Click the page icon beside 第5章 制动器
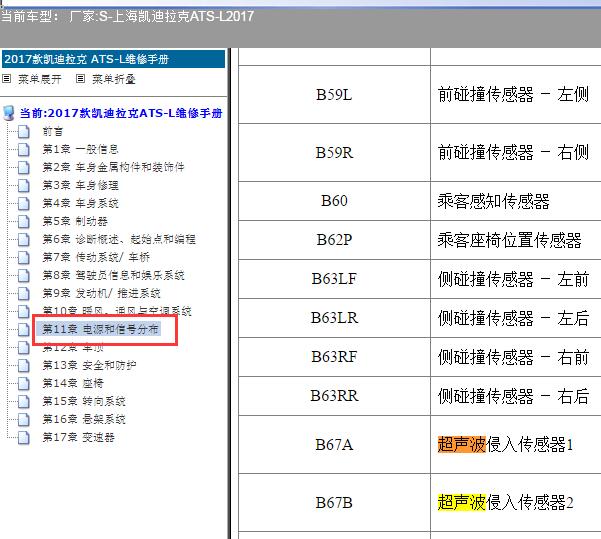 24,222
